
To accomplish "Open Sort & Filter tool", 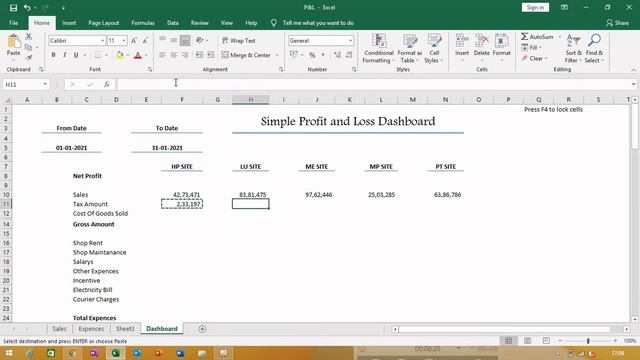I will 573,49.
